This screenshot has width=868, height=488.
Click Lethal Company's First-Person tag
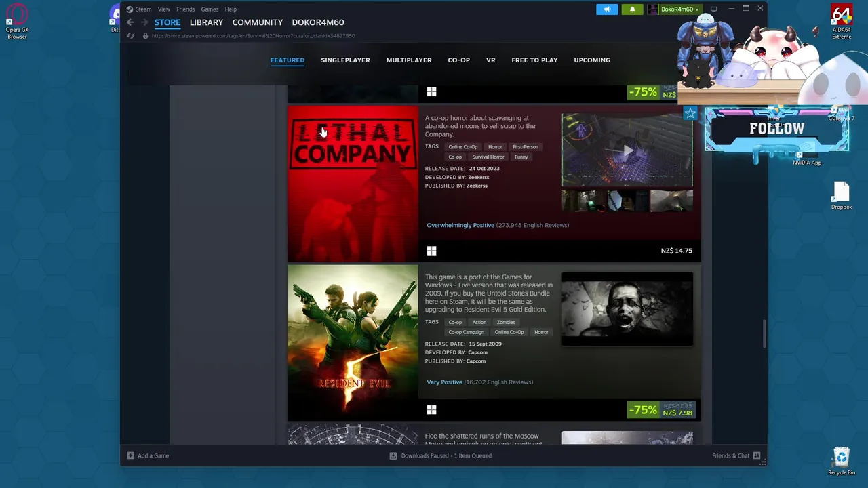tap(526, 146)
